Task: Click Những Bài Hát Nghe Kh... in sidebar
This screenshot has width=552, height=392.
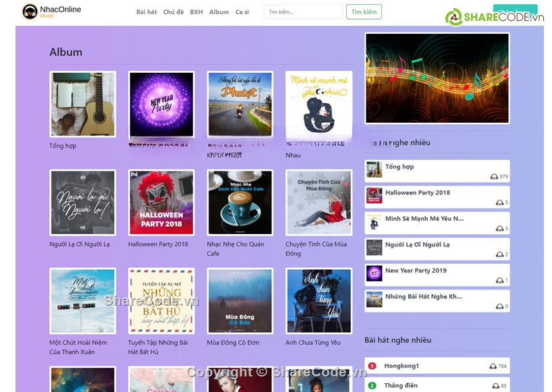Action: click(x=424, y=297)
